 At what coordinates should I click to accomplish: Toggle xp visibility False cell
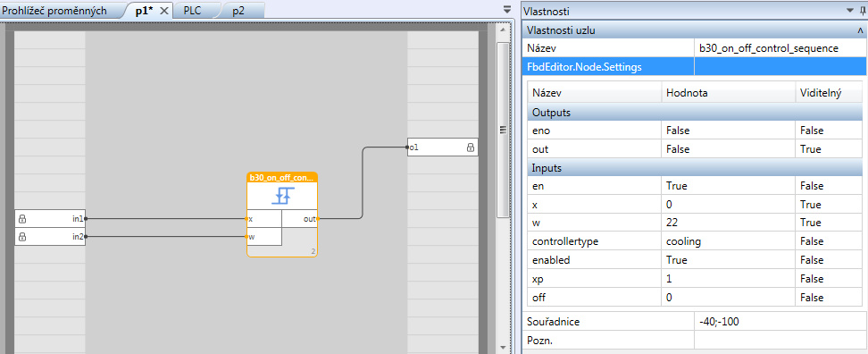829,279
